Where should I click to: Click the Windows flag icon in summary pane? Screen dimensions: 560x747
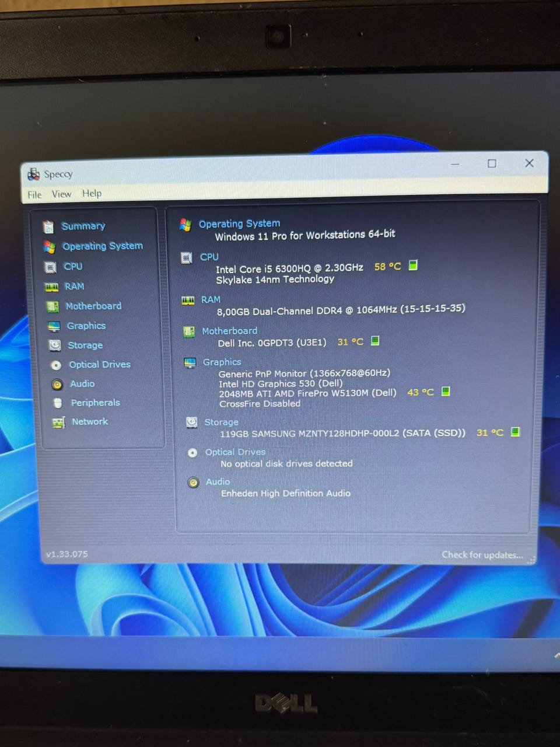click(185, 225)
